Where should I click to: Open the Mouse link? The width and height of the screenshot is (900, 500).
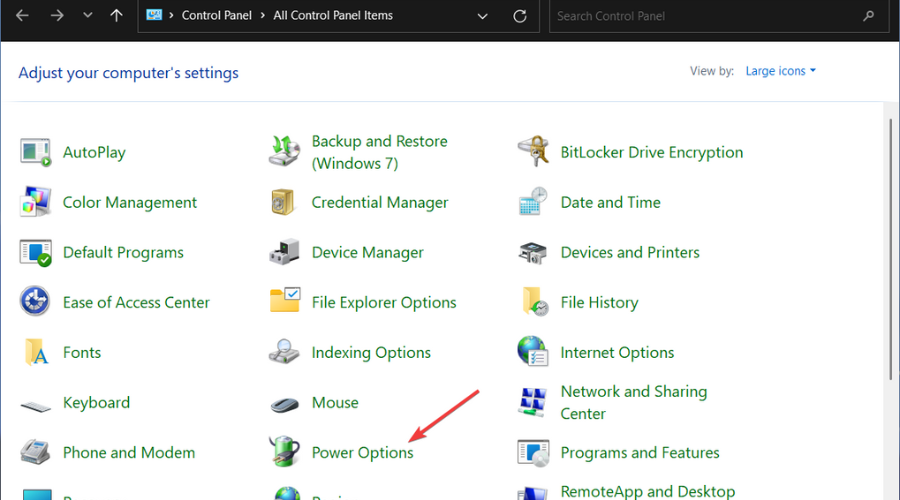pos(335,402)
